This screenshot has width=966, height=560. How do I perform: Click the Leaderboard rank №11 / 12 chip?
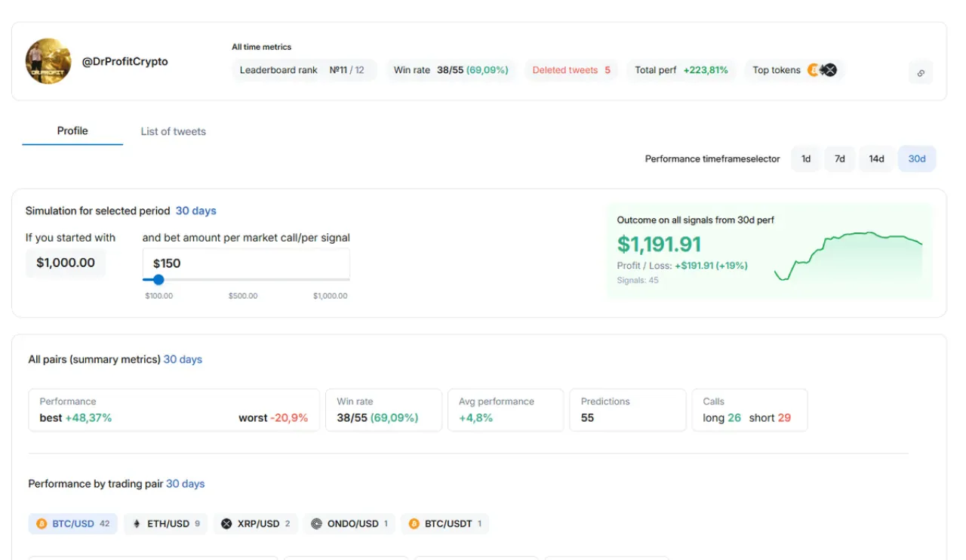(304, 70)
